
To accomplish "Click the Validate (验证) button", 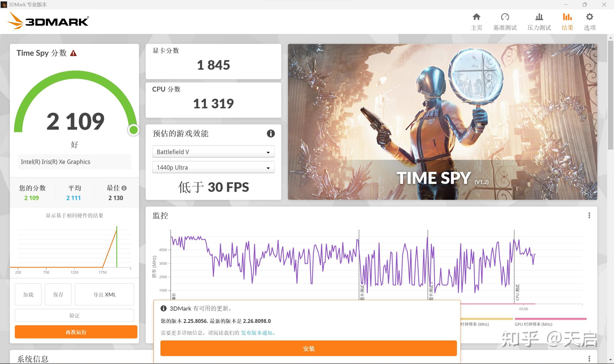I will pyautogui.click(x=74, y=316).
